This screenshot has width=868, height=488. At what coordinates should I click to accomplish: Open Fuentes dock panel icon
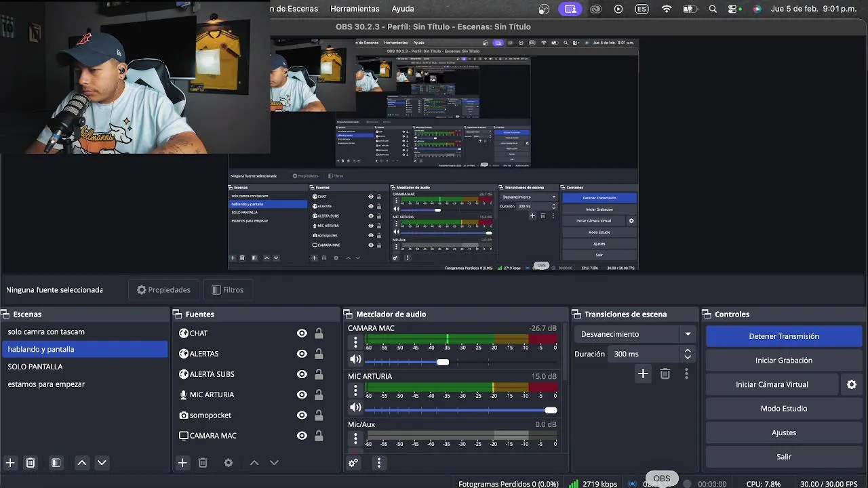pos(177,314)
